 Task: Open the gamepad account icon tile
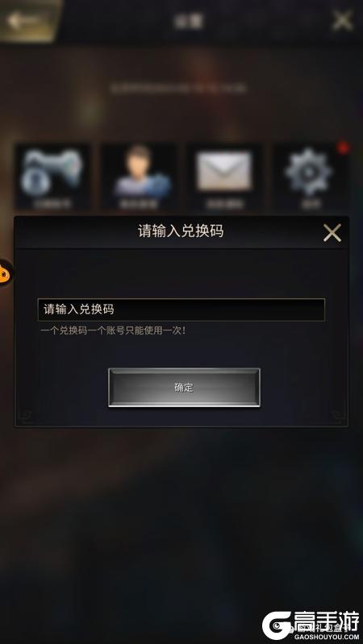(x=52, y=177)
